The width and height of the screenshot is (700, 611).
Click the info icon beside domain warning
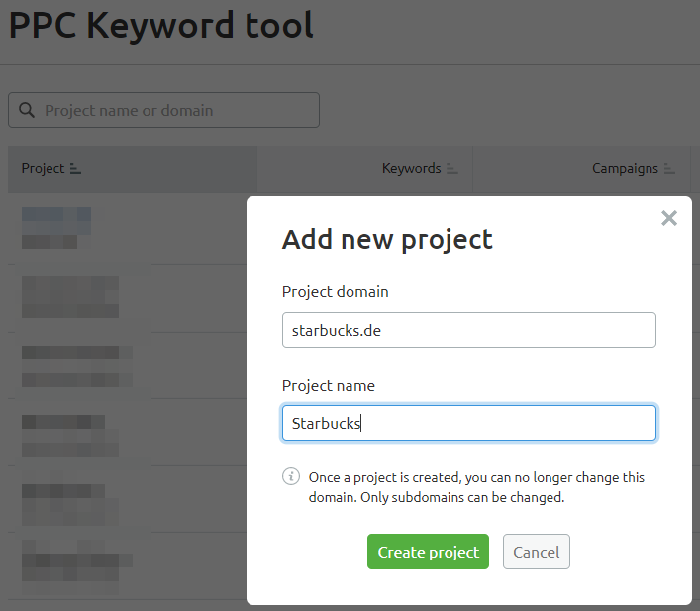[291, 476]
